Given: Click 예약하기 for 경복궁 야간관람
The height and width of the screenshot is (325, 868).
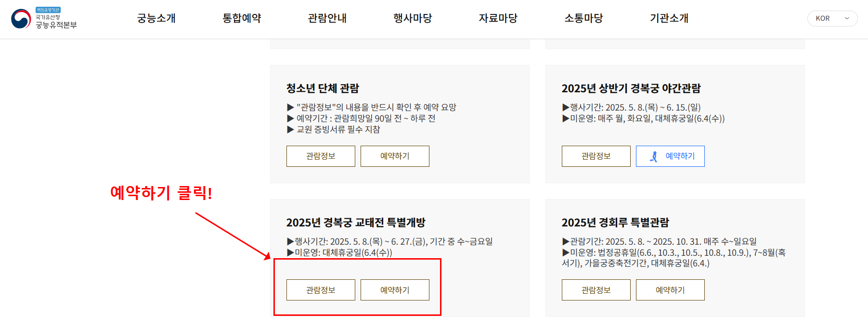Looking at the screenshot, I should [670, 156].
